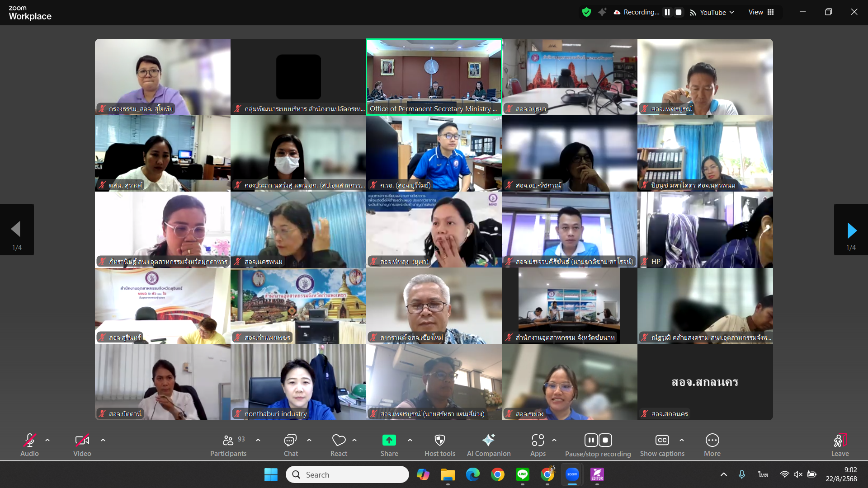Image resolution: width=868 pixels, height=488 pixels.
Task: Select the nonthaburi industry video tile
Action: tap(298, 382)
